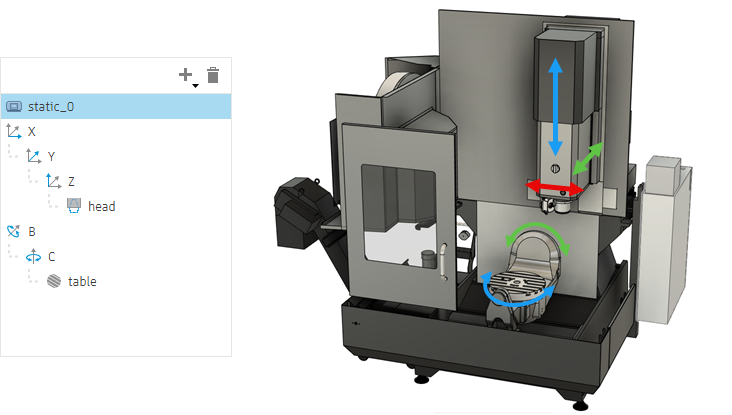Screen dimensions: 732x415
Task: Click the green diagonal Y arrow near spindle
Action: click(x=588, y=159)
